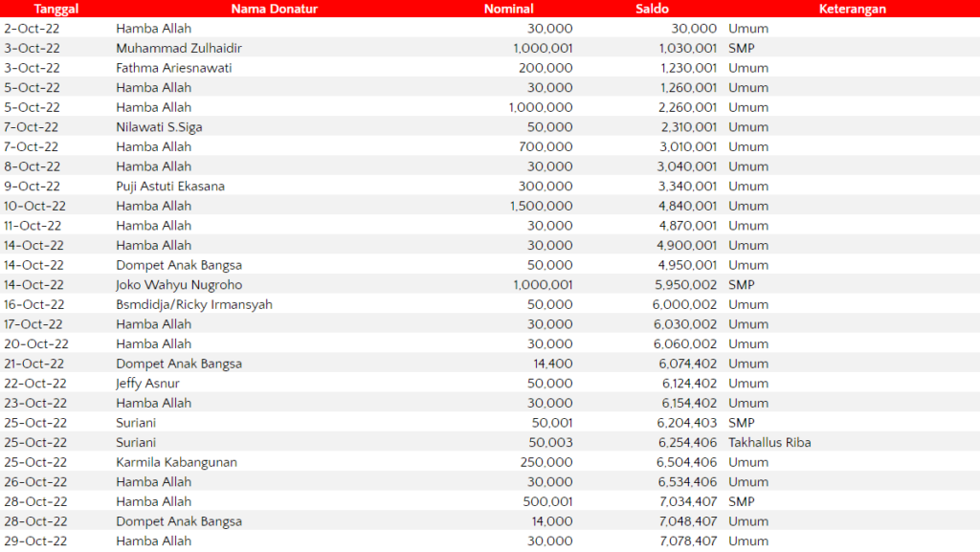Select the 14,400 nominal value
980x552 pixels.
click(553, 364)
